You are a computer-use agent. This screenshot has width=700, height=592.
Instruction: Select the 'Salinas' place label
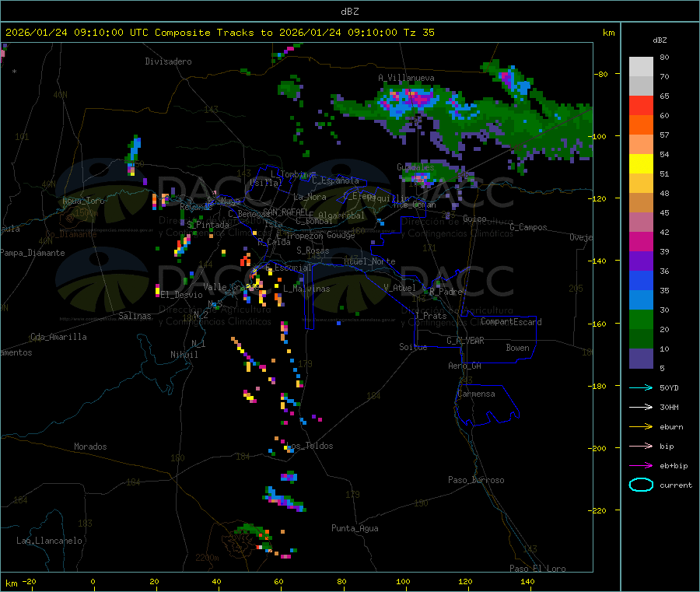pyautogui.click(x=135, y=316)
